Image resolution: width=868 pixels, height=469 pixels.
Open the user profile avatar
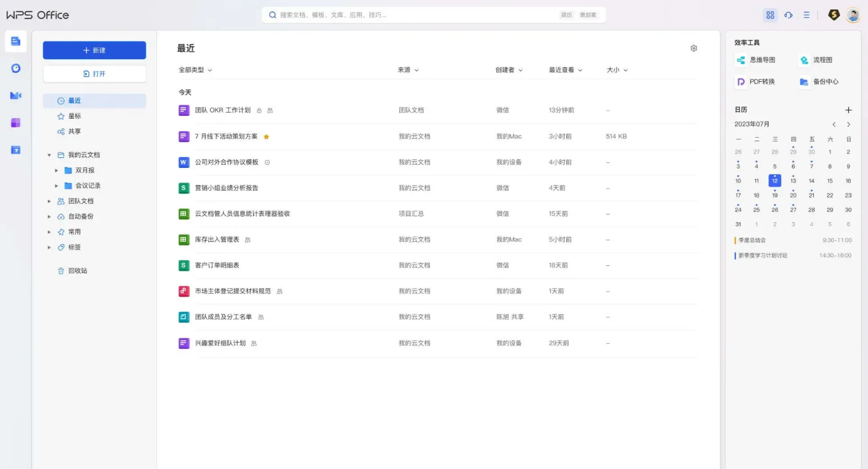pos(853,15)
